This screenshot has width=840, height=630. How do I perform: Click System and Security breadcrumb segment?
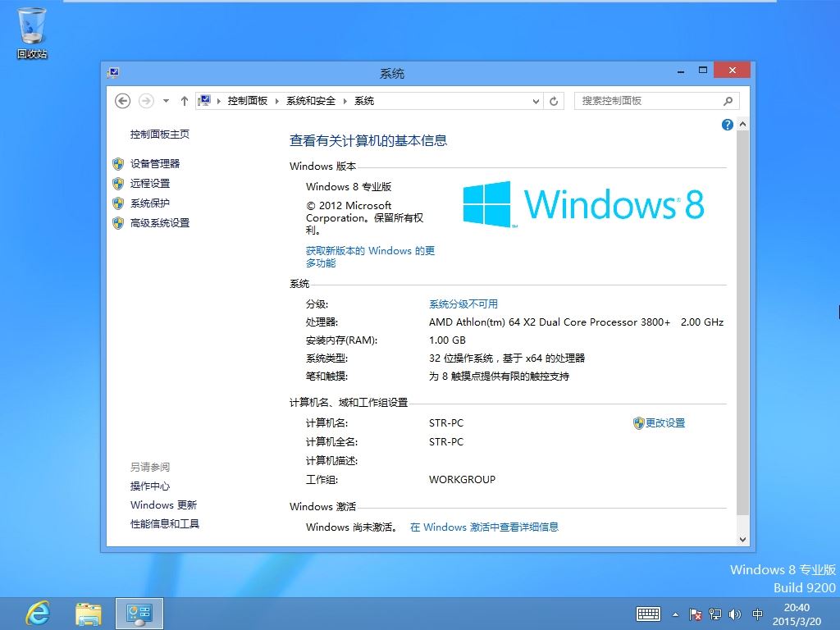(x=311, y=101)
